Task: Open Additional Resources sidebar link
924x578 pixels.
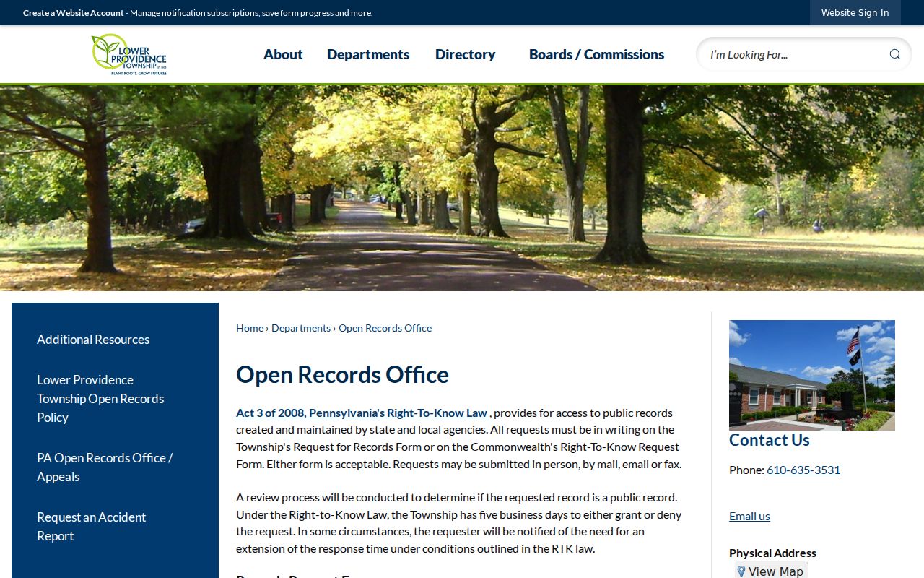Action: coord(93,340)
